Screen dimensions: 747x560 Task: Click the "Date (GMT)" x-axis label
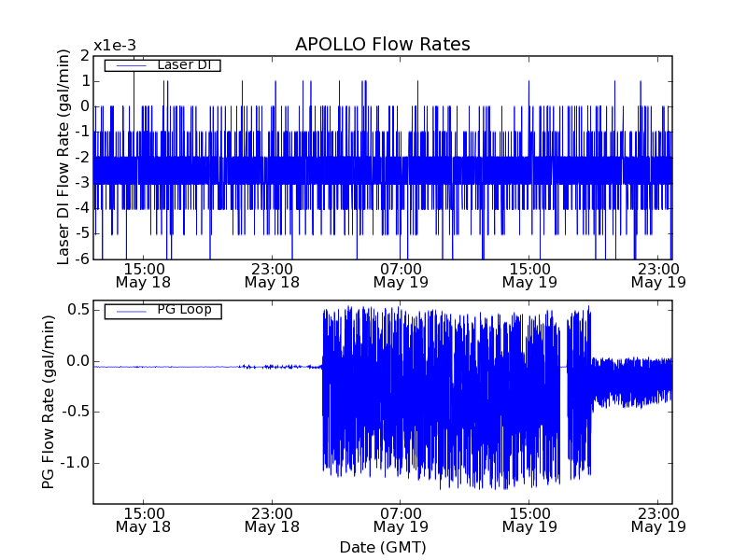click(382, 547)
